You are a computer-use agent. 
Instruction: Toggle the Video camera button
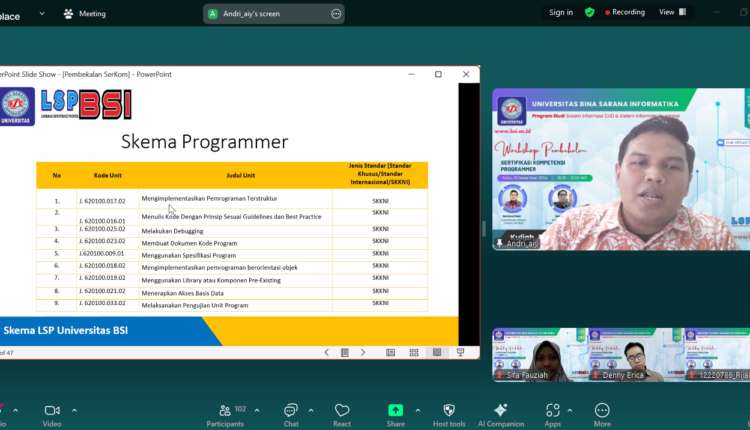[52, 415]
